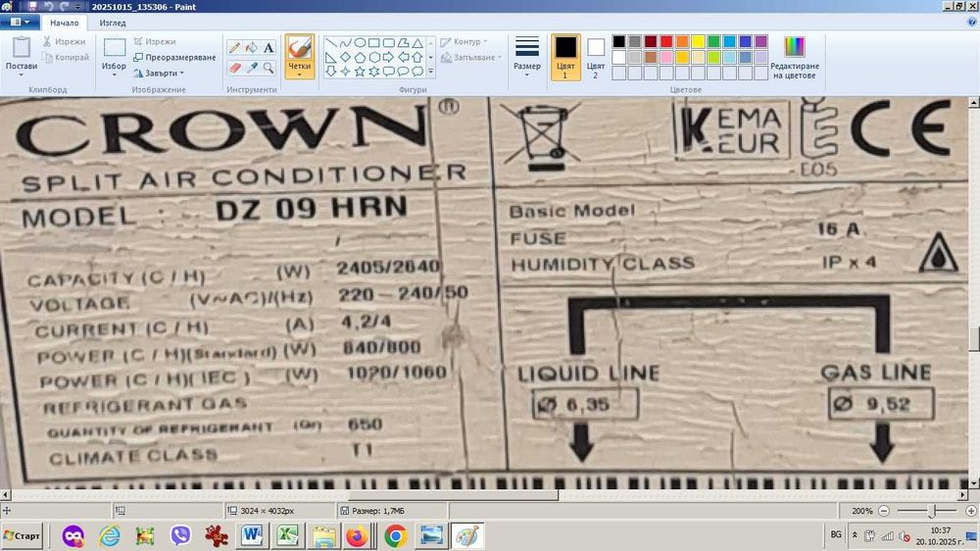Switch to the Начало tab
Viewport: 980px width, 551px height.
[65, 23]
